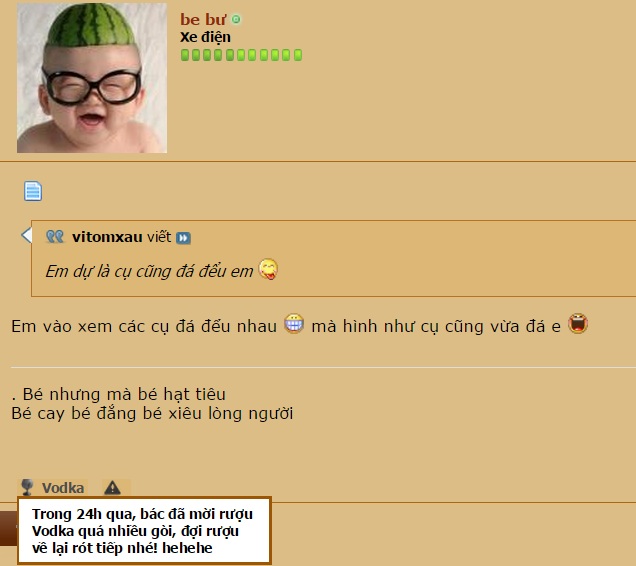Jump to the original post via the blue arrow

tap(183, 238)
